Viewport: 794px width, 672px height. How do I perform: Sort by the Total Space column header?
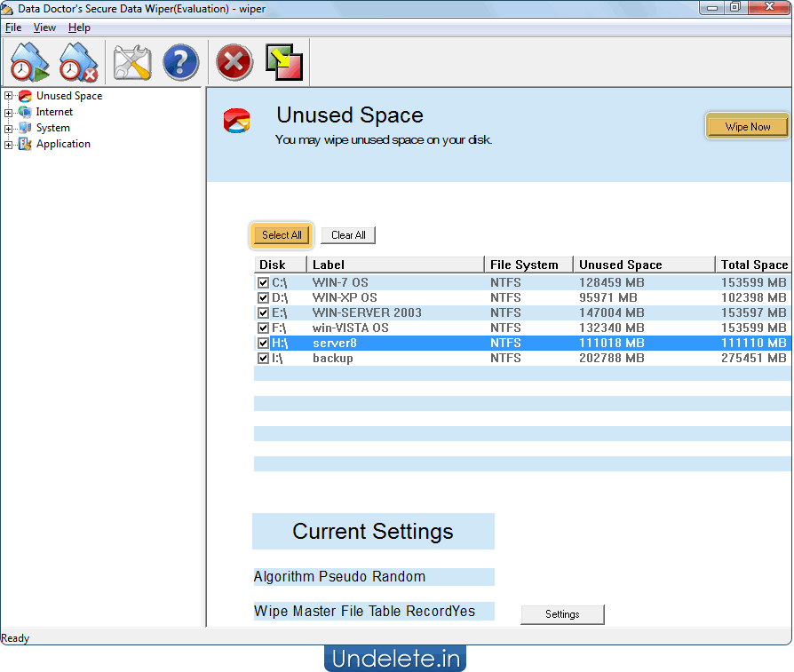754,265
